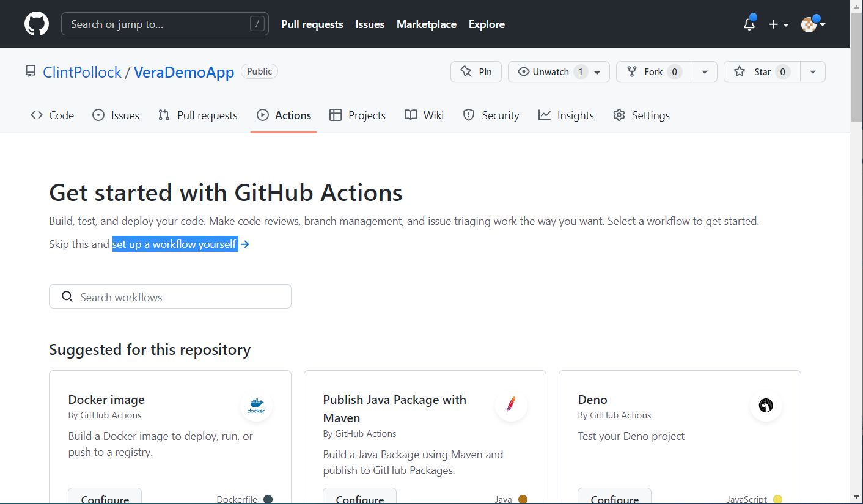863x504 pixels.
Task: Star the repository
Action: click(762, 71)
